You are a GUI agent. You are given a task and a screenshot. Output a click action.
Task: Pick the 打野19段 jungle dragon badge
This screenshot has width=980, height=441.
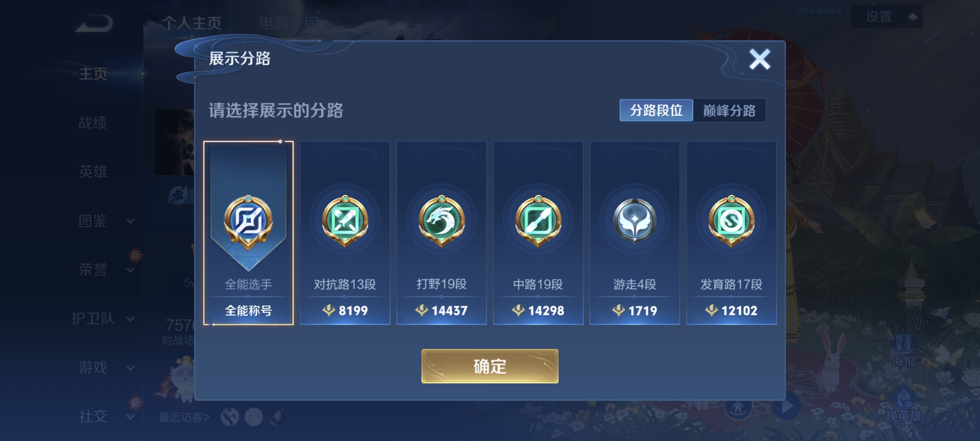click(x=441, y=233)
